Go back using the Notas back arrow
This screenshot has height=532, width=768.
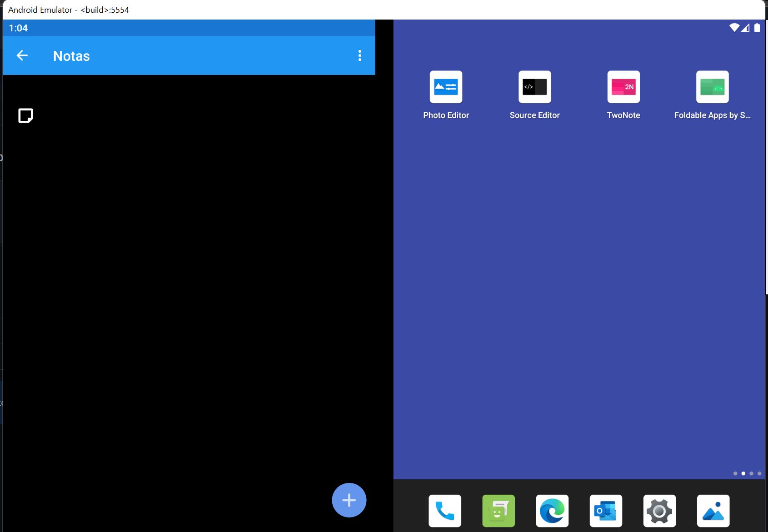tap(22, 55)
